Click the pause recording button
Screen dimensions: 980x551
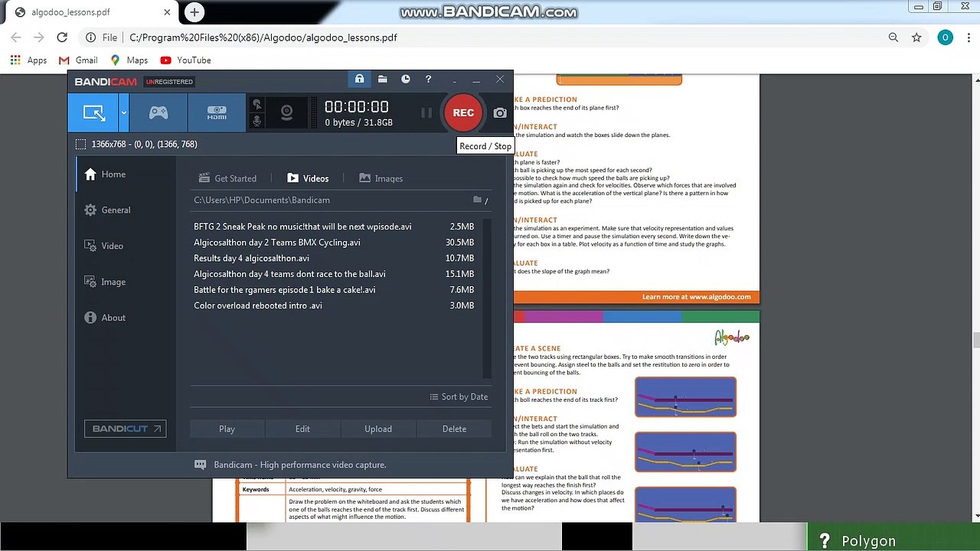pyautogui.click(x=426, y=112)
